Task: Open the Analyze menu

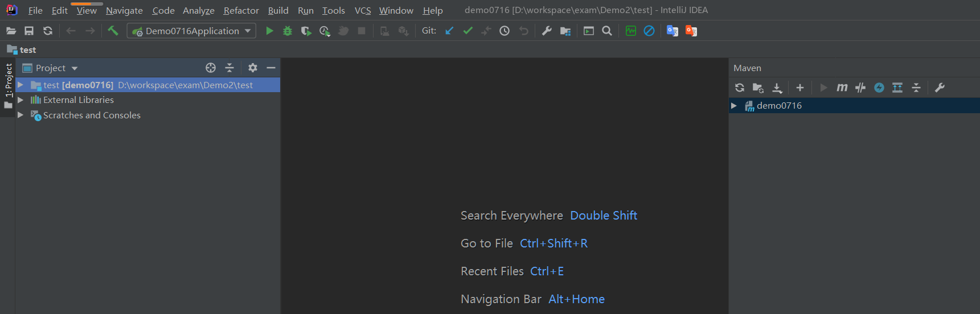Action: tap(199, 10)
